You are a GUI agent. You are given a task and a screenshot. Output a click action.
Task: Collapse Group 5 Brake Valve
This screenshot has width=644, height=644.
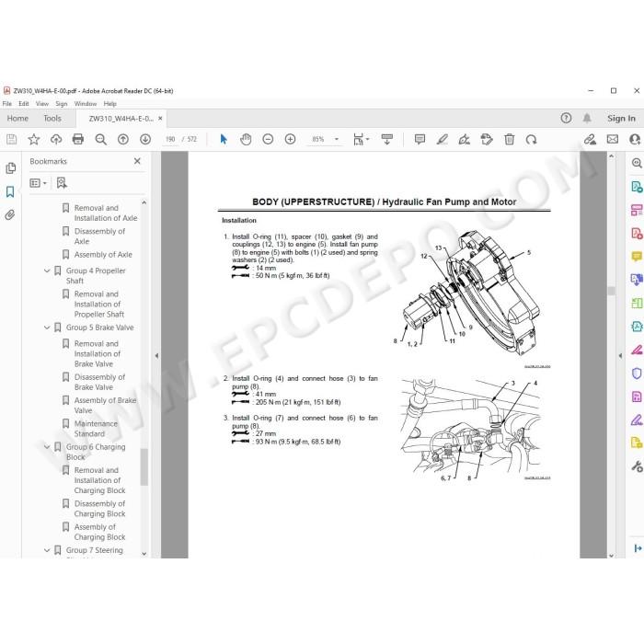click(47, 328)
